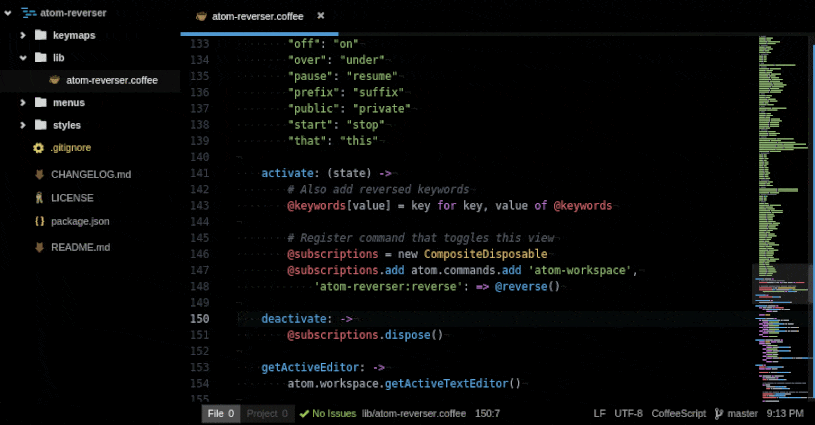Click line number 150 in gutter

click(200, 318)
